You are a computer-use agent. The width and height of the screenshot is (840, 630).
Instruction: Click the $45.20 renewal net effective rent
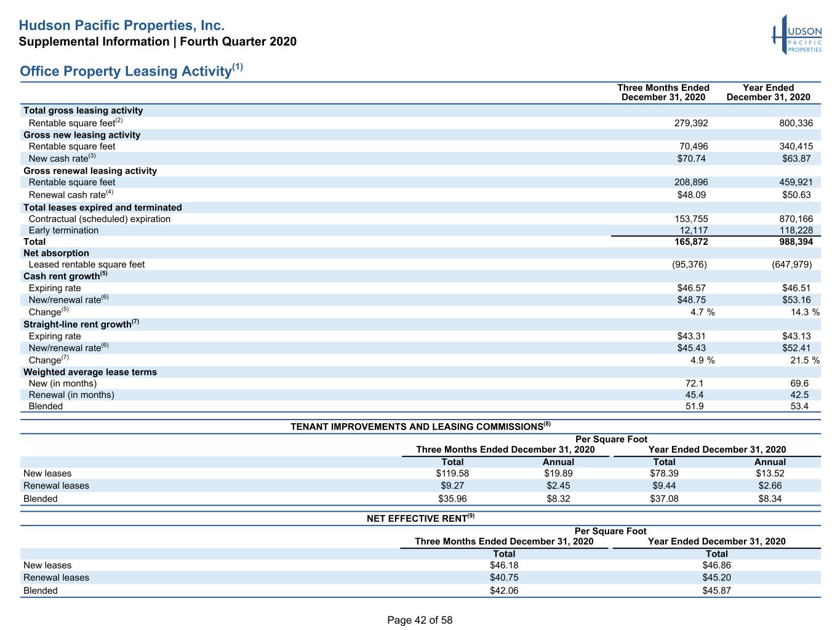(716, 577)
